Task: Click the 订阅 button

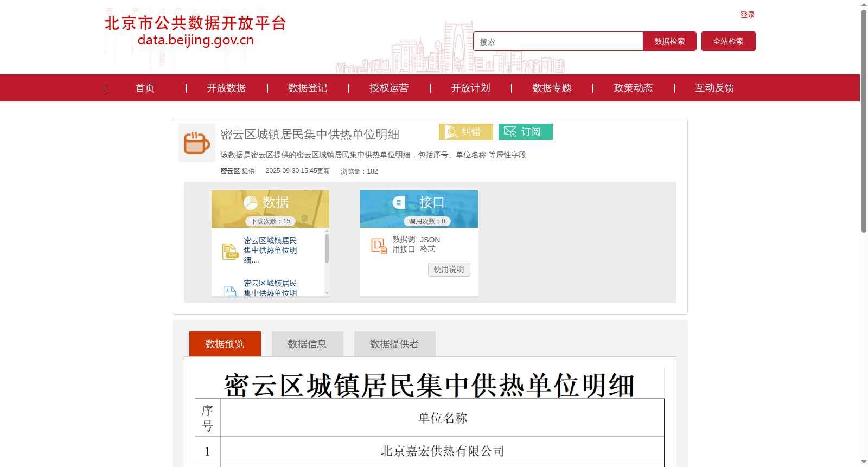Action: 526,132
